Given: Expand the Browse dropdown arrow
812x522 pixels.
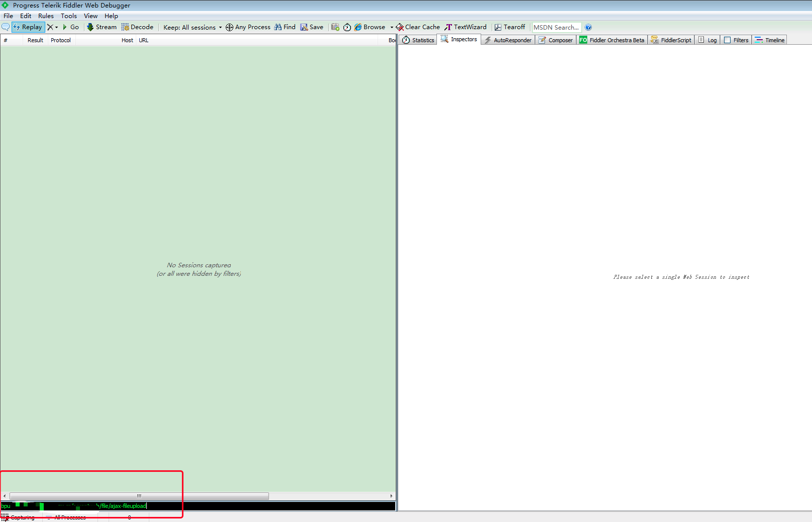Looking at the screenshot, I should point(392,27).
